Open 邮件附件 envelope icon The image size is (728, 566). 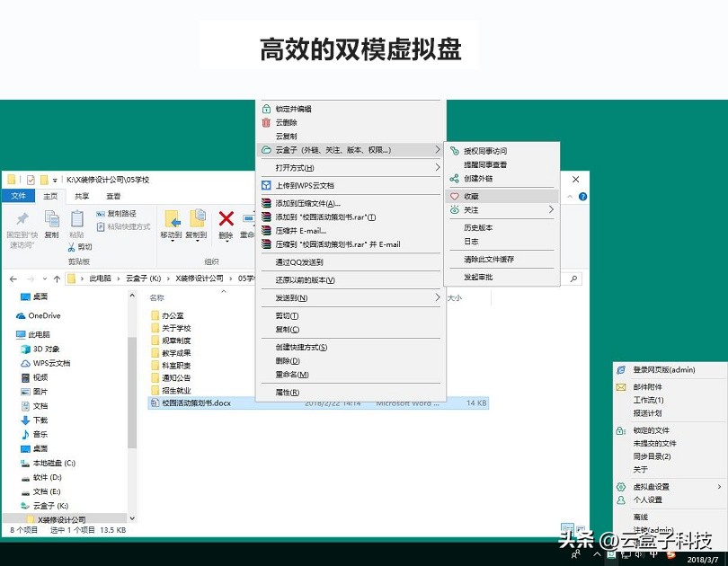click(619, 387)
